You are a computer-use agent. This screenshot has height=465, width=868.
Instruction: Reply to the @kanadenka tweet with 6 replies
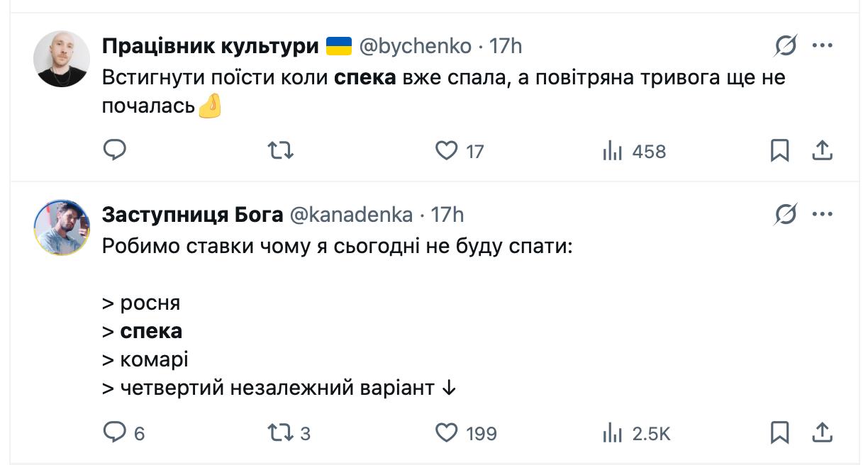[115, 432]
